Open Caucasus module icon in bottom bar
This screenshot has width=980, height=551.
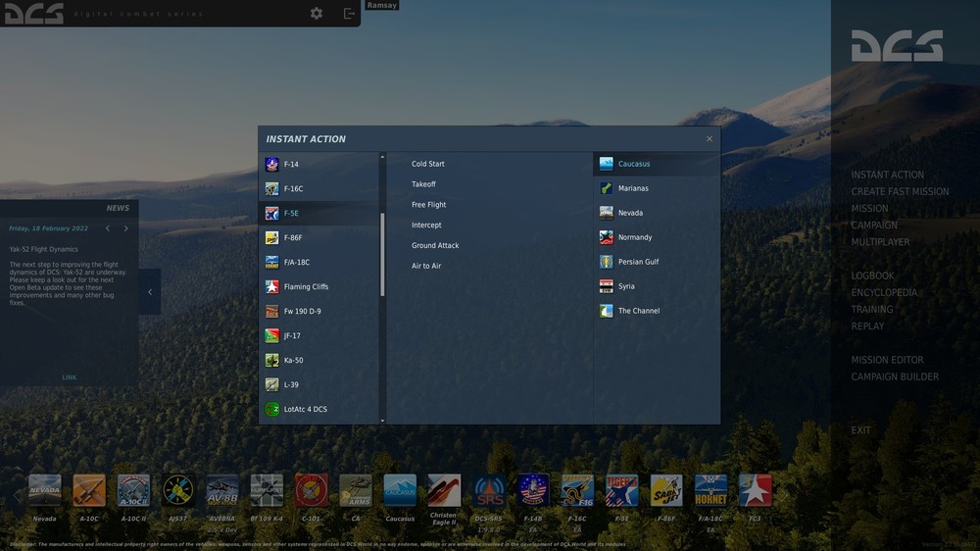coord(400,490)
